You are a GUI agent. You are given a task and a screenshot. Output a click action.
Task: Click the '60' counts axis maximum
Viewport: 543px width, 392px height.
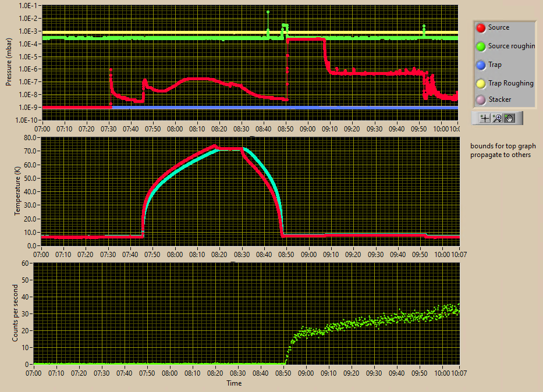[25, 263]
